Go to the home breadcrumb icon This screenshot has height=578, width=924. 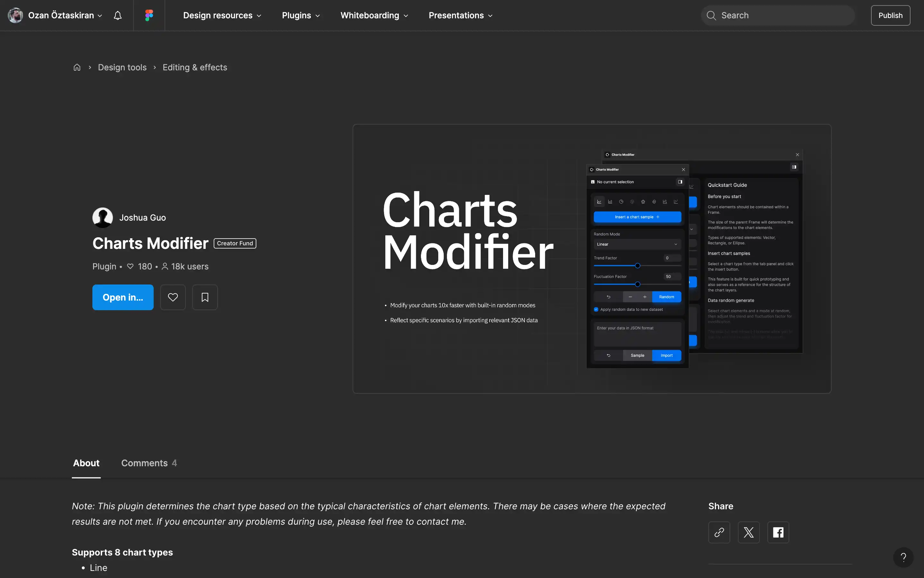pyautogui.click(x=77, y=67)
